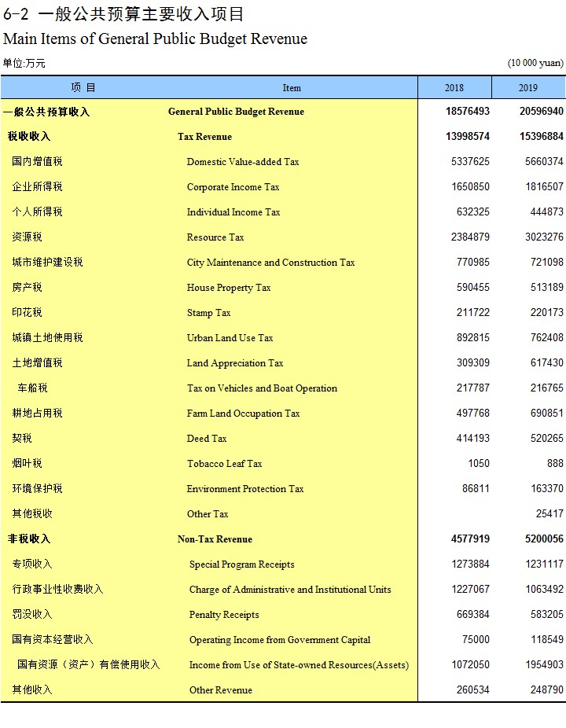This screenshot has height=728, width=566.
Task: Select value 1050
Action: 479,463
